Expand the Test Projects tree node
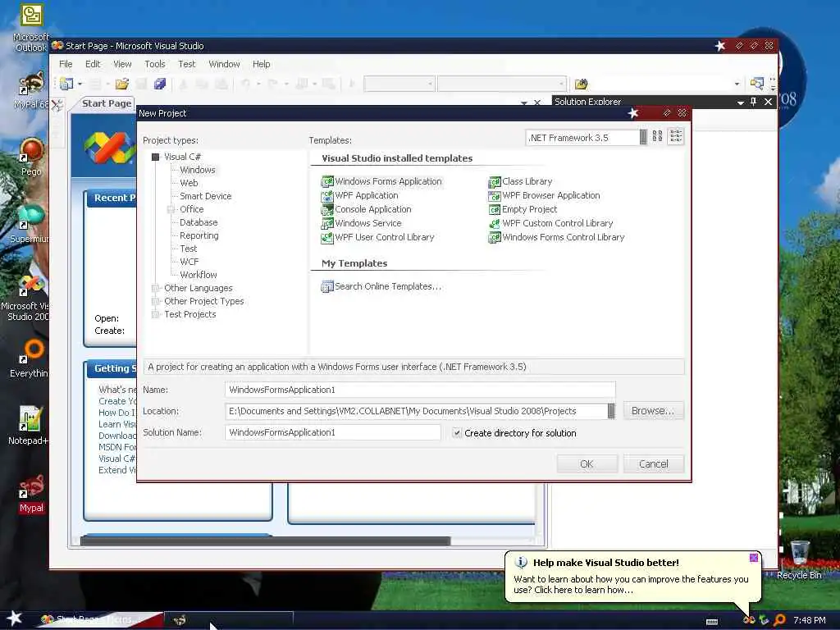This screenshot has height=630, width=840. point(155,314)
